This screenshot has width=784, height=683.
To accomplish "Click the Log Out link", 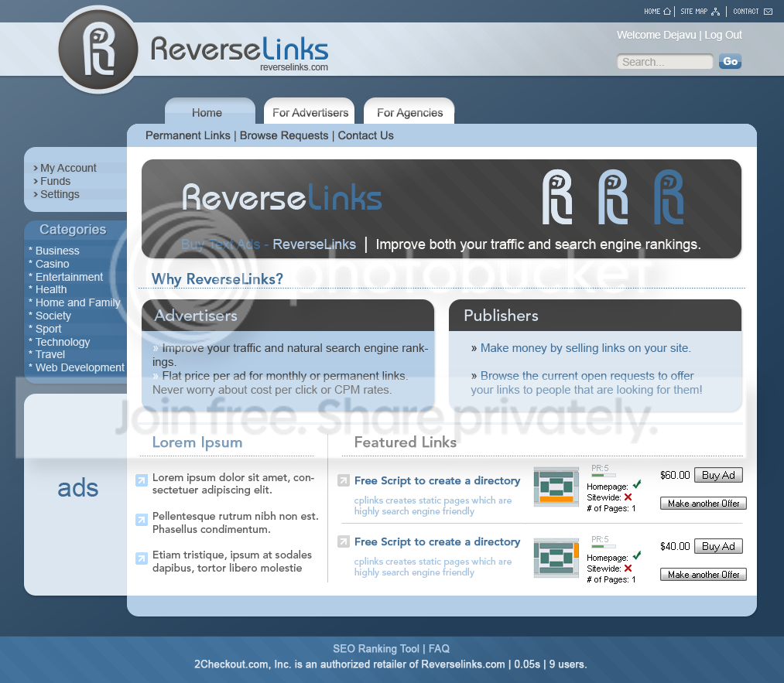I will (x=723, y=35).
